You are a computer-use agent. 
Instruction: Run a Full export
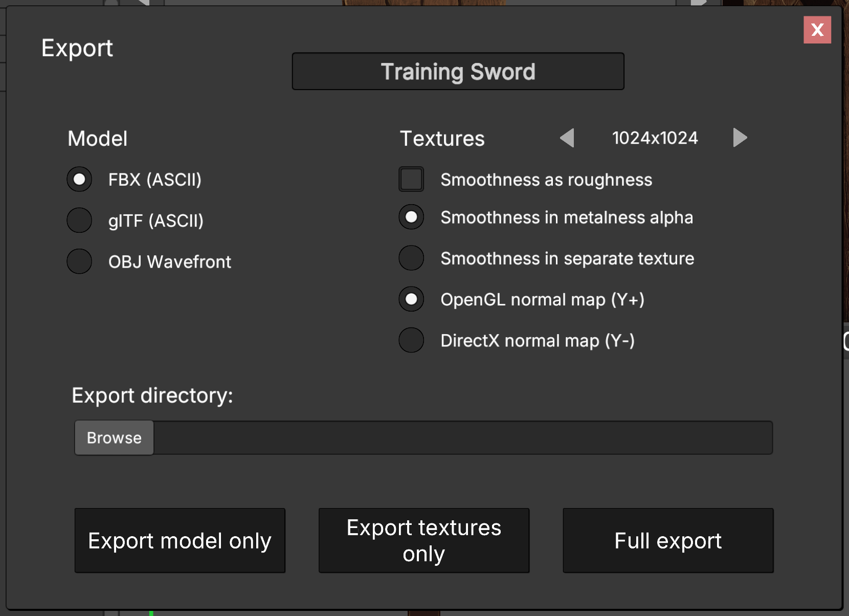668,540
